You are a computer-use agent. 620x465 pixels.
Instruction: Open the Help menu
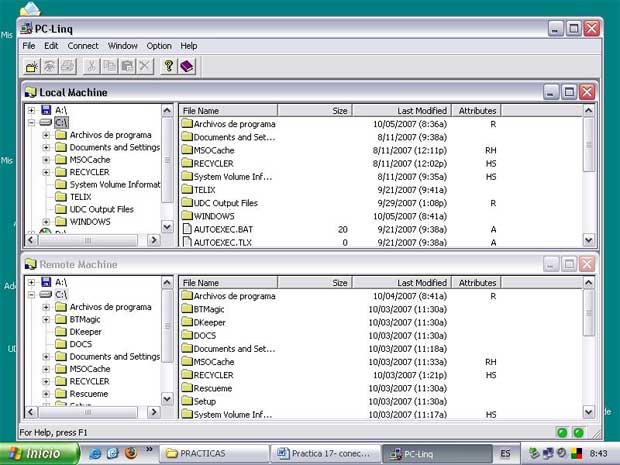tap(189, 46)
